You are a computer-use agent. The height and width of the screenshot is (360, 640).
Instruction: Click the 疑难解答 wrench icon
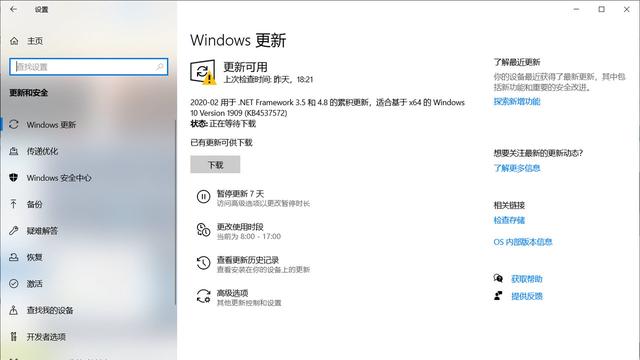point(13,231)
